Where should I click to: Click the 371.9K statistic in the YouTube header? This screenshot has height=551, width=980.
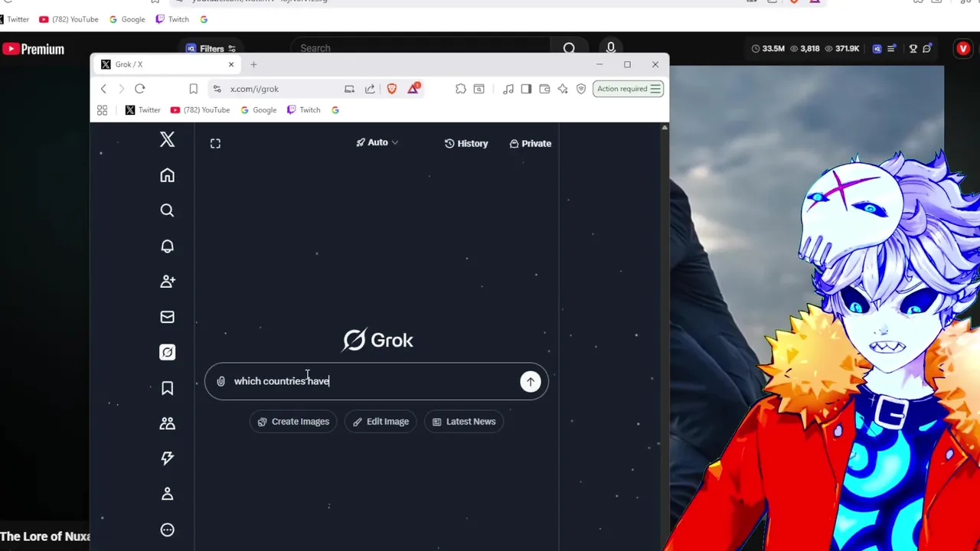pyautogui.click(x=841, y=48)
